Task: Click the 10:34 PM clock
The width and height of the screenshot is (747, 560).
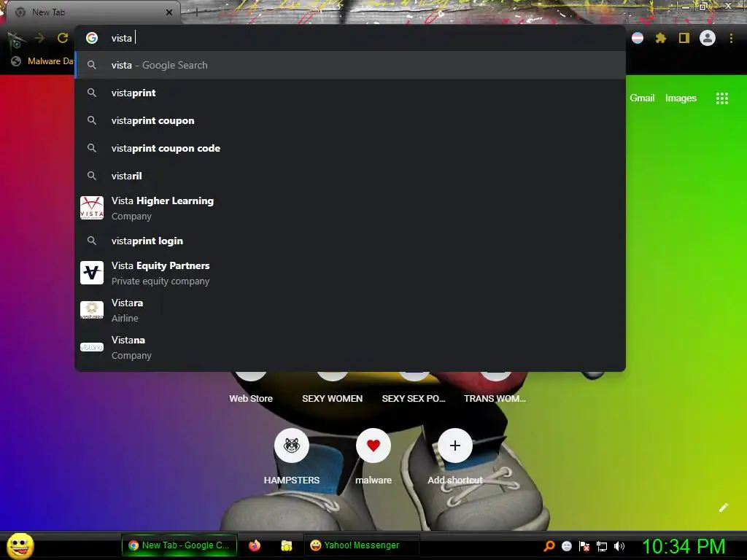Action: (x=684, y=546)
